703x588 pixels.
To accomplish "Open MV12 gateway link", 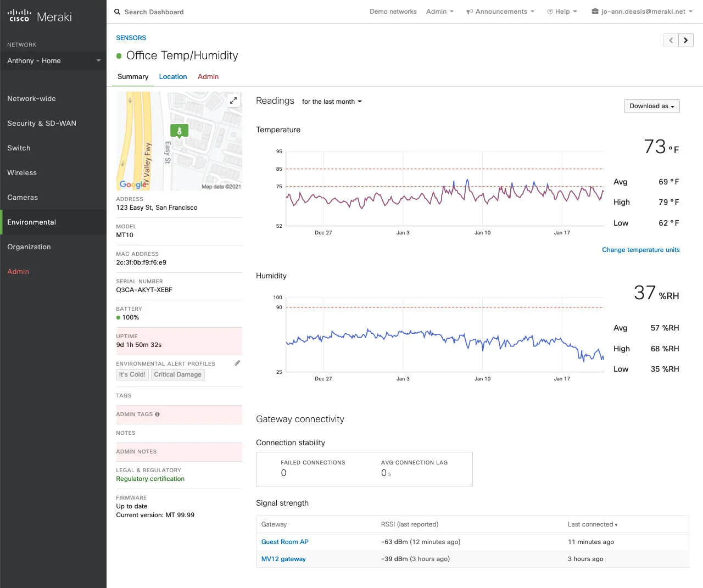I will pyautogui.click(x=283, y=559).
